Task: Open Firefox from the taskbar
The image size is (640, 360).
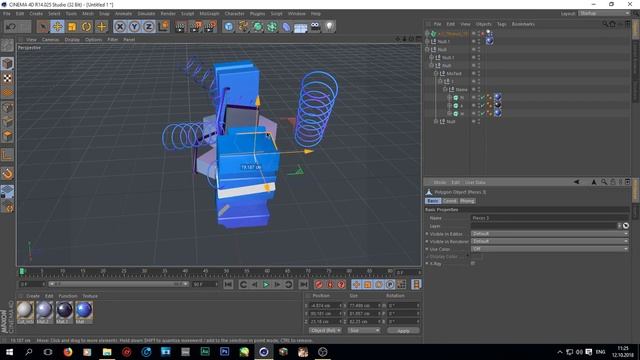Action: tap(68, 352)
